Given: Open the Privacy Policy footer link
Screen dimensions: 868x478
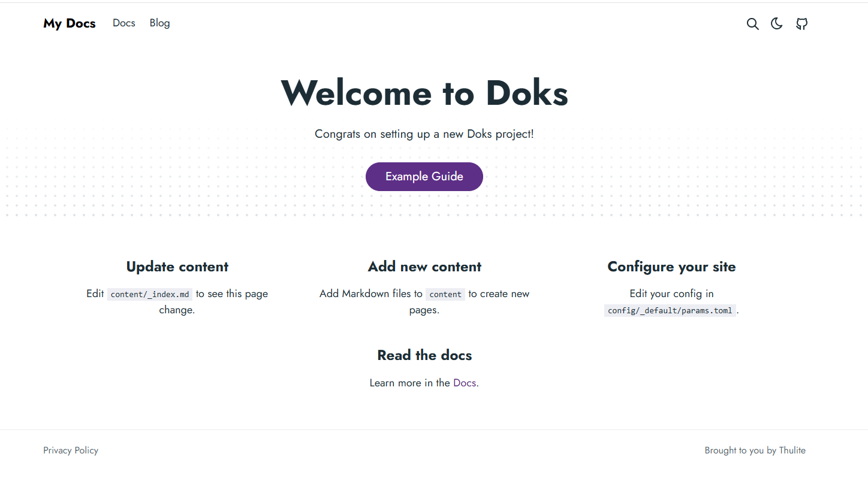Looking at the screenshot, I should click(71, 450).
